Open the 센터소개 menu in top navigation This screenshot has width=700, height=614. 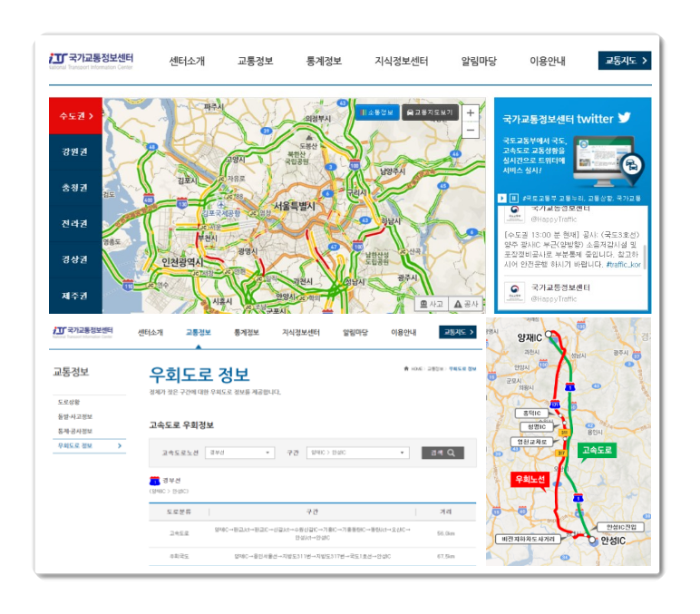pos(187,61)
